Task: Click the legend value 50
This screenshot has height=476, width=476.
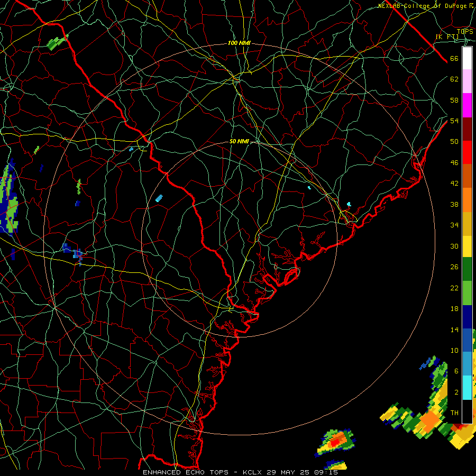Action: (x=454, y=141)
